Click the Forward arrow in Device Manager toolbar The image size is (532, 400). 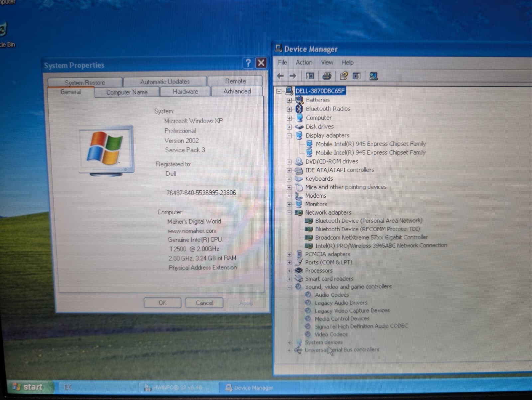point(293,76)
